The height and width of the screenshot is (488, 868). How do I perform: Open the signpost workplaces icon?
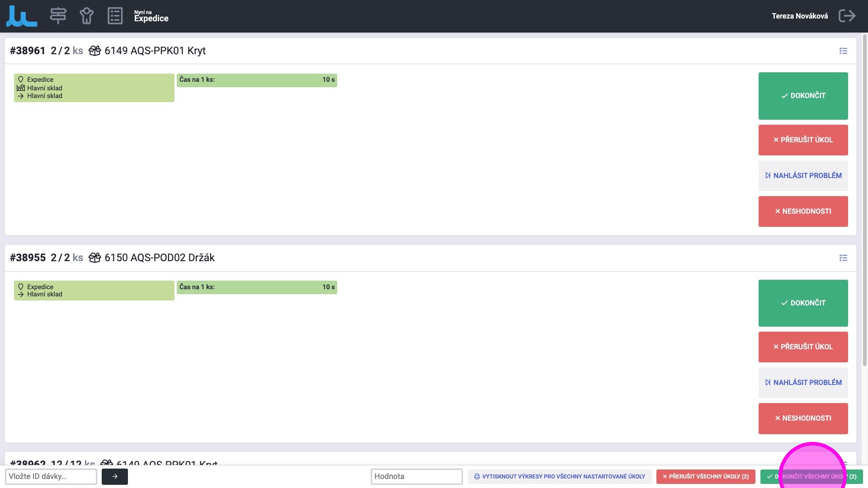58,16
